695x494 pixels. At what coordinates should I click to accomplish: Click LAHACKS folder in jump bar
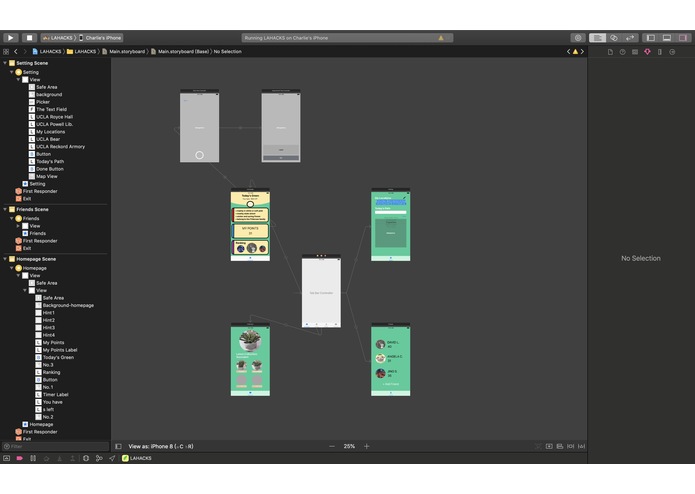point(82,51)
